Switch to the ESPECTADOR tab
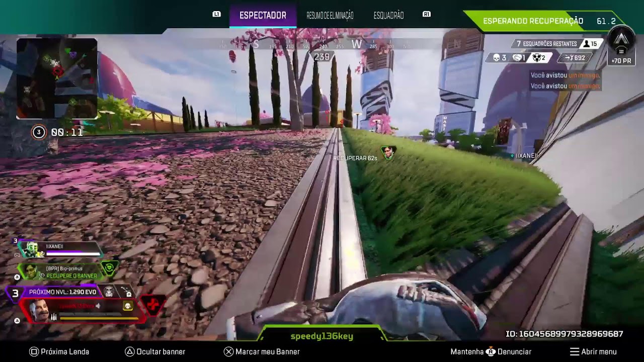 (x=263, y=16)
